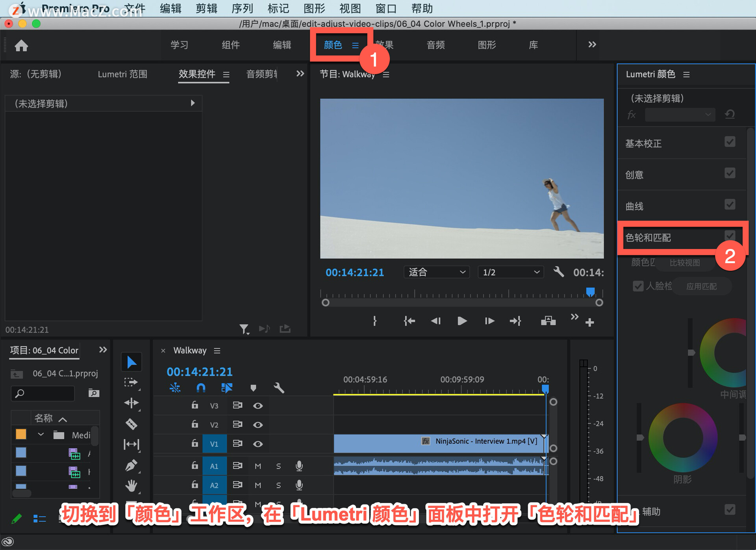The image size is (756, 550).
Task: Switch to 音频 workspace
Action: [x=435, y=45]
